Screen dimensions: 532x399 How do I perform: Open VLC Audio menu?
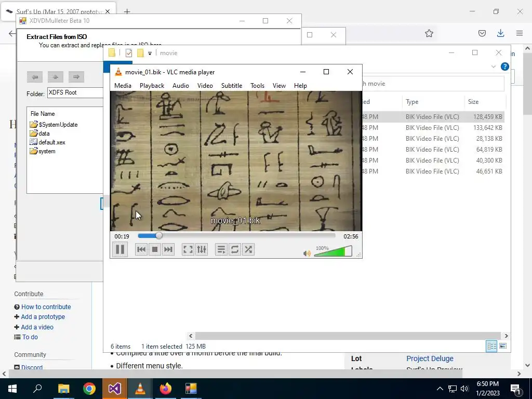[x=180, y=86]
